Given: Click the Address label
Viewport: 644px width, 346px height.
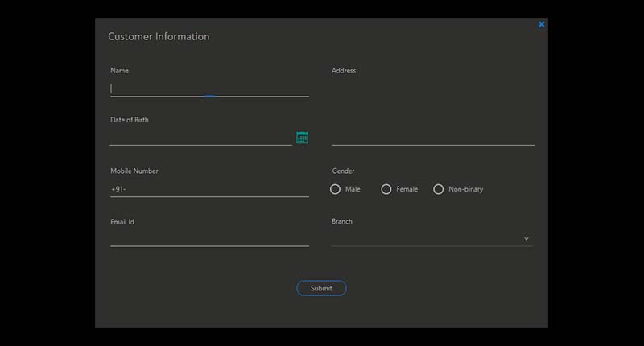Looking at the screenshot, I should click(x=344, y=71).
